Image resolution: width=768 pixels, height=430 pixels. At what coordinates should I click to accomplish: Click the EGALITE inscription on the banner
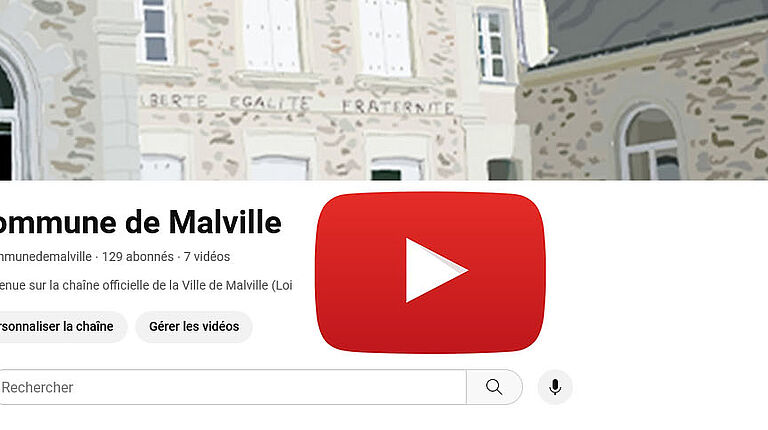(x=269, y=102)
